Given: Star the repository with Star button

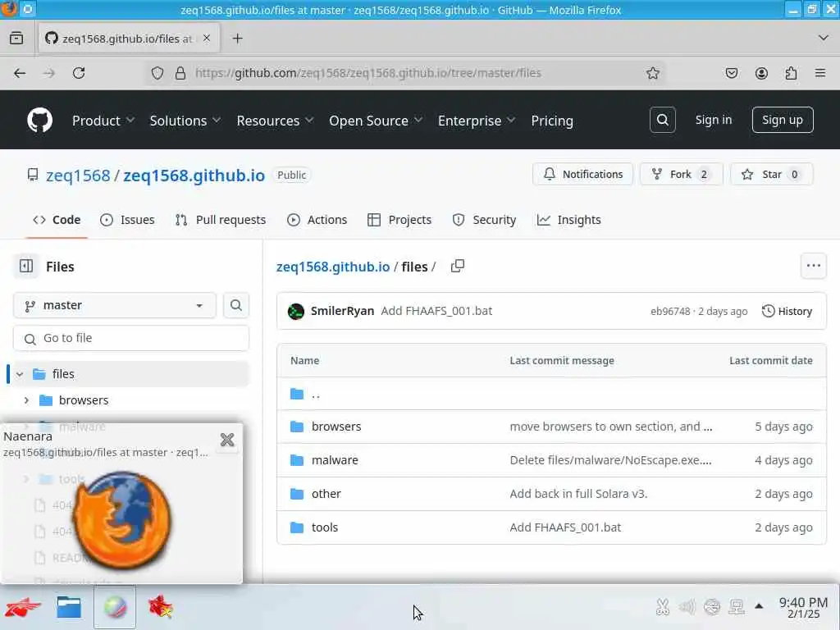Looking at the screenshot, I should coord(771,174).
